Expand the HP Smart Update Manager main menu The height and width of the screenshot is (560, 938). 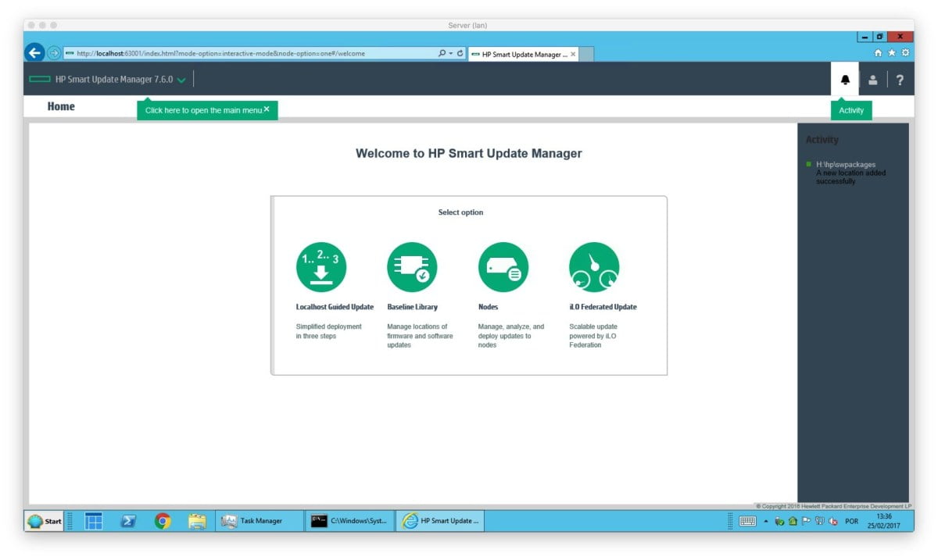pyautogui.click(x=181, y=80)
